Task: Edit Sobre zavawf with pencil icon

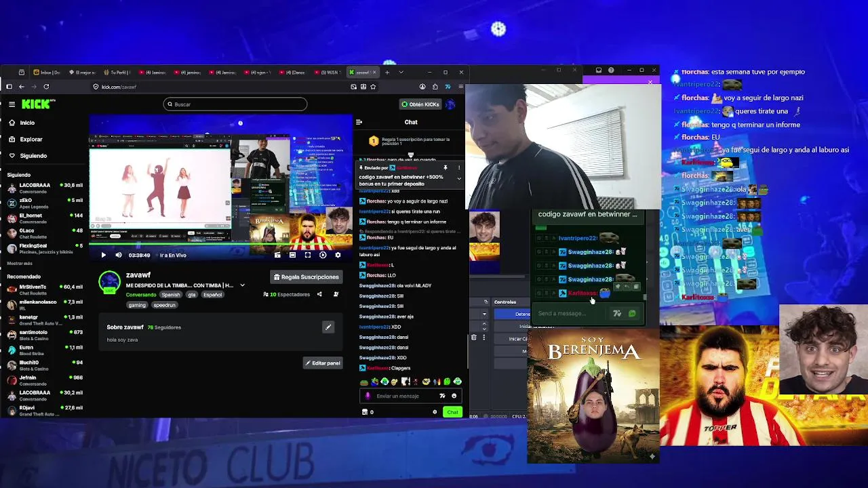Action: point(328,327)
